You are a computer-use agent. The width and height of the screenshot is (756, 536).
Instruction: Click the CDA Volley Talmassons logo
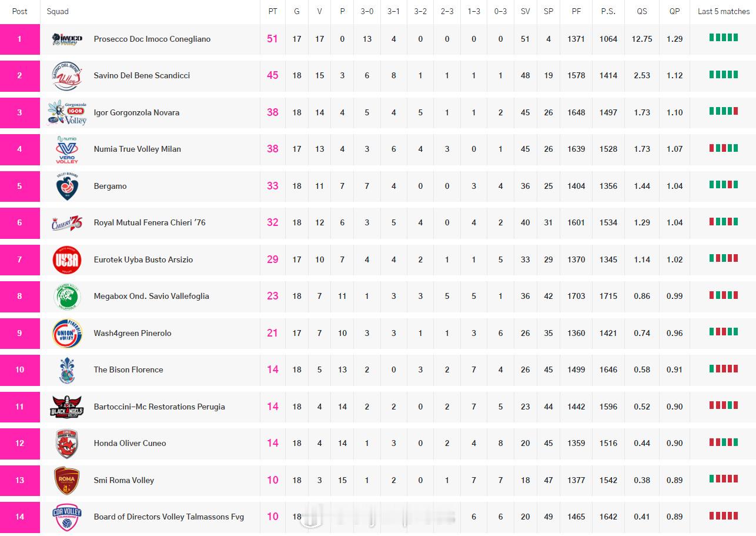pos(66,517)
